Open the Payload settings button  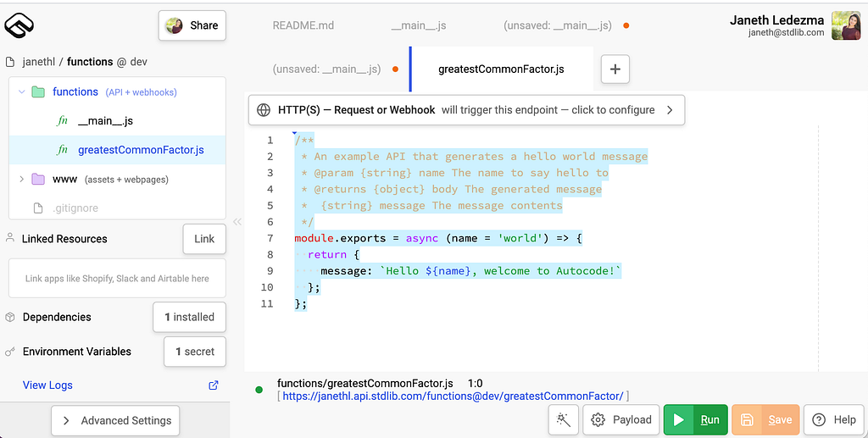pyautogui.click(x=621, y=419)
